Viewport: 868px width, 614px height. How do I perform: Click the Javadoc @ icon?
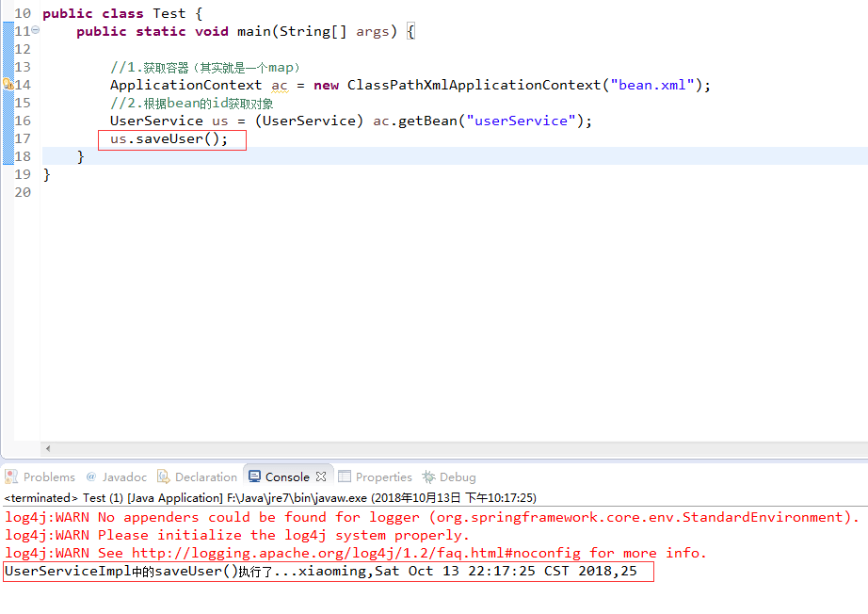[x=91, y=477]
